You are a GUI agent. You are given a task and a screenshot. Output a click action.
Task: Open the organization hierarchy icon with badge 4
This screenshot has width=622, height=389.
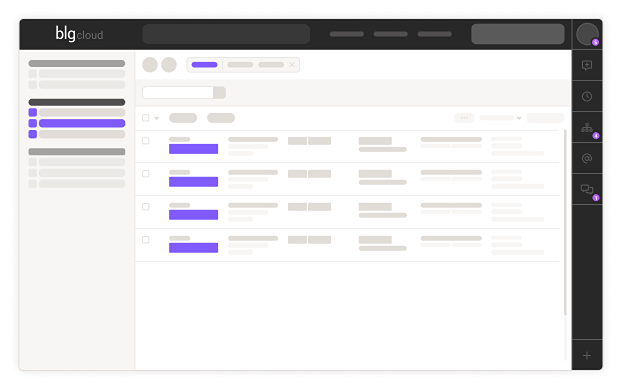point(587,128)
